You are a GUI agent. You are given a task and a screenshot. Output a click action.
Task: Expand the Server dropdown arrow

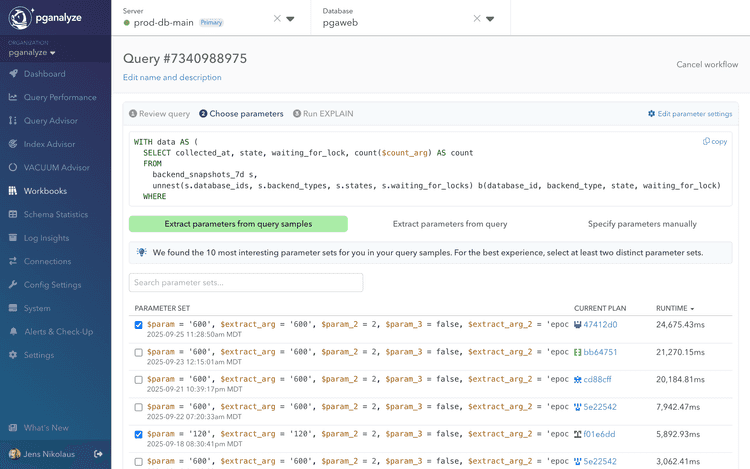tap(290, 18)
